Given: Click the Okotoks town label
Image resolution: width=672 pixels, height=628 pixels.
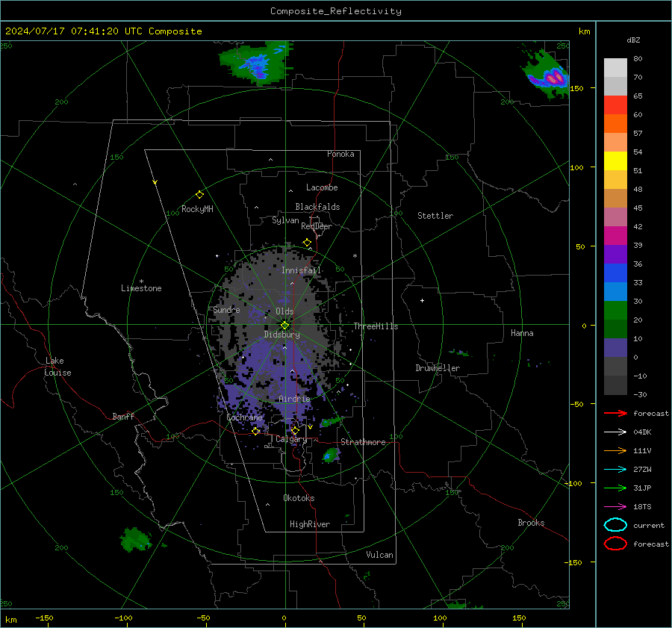Looking at the screenshot, I should 299,498.
